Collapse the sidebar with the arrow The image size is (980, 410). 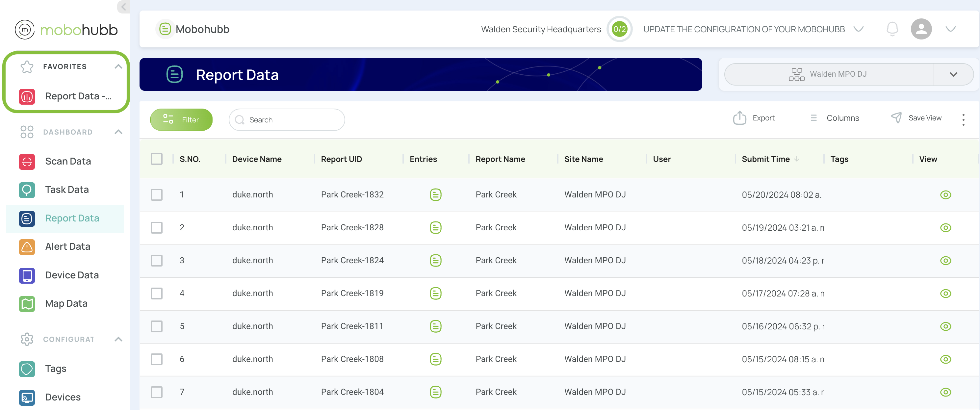tap(124, 7)
